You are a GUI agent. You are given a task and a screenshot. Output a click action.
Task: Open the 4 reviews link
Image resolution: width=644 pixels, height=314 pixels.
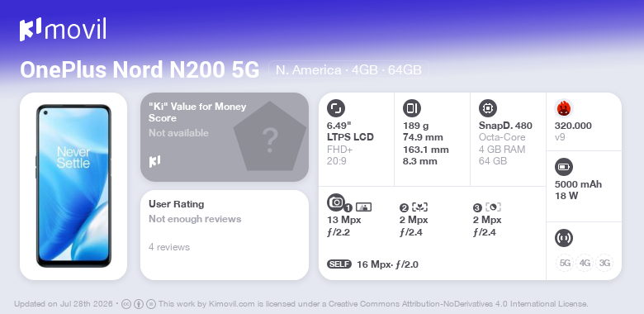click(x=169, y=247)
